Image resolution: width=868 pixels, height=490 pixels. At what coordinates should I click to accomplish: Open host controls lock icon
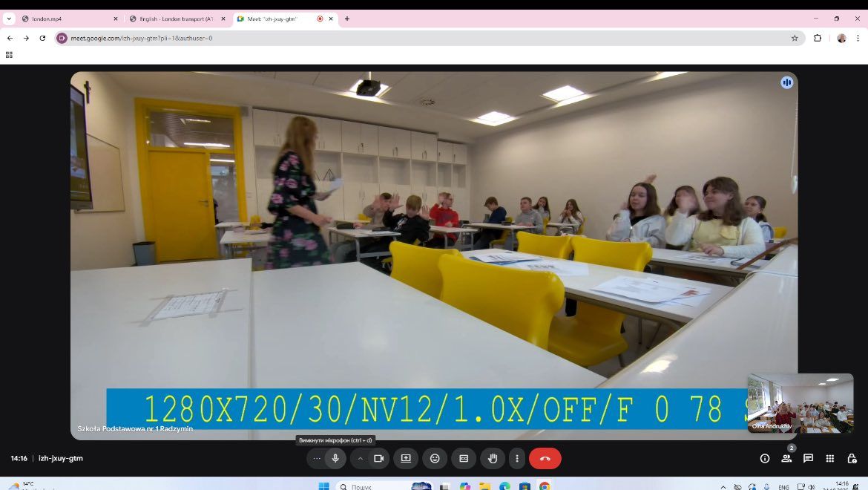[852, 459]
